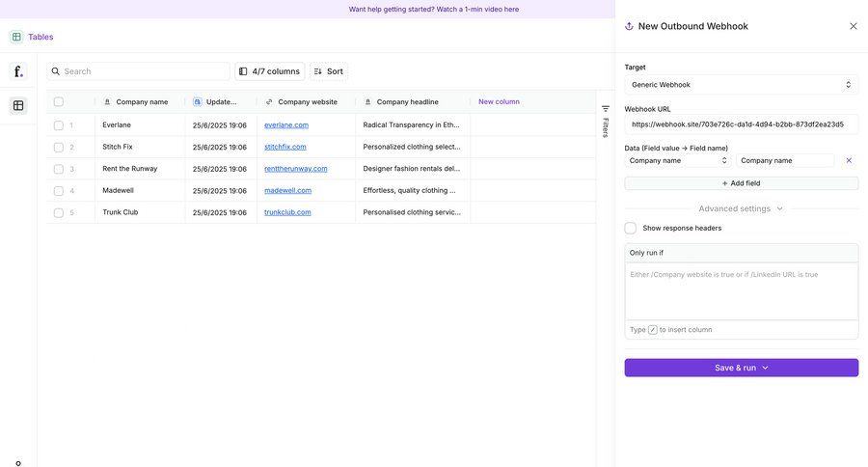The height and width of the screenshot is (467, 868).
Task: Click 'Personalised clothing servic...' headline cell
Action: (x=413, y=212)
